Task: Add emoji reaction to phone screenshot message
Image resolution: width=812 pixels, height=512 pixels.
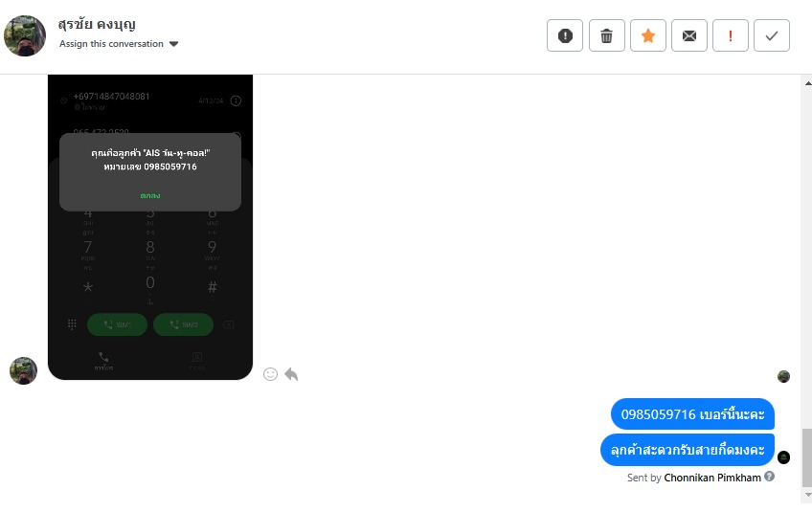Action: coord(270,374)
